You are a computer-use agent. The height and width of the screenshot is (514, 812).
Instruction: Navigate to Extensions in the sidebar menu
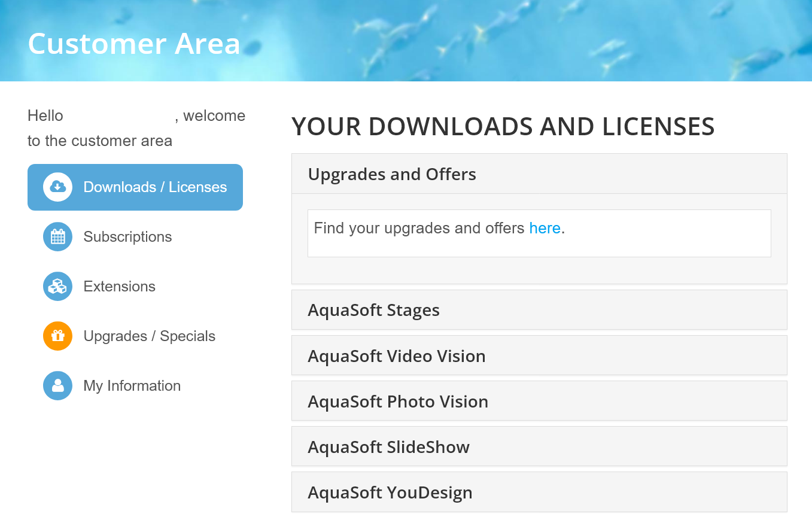point(119,286)
